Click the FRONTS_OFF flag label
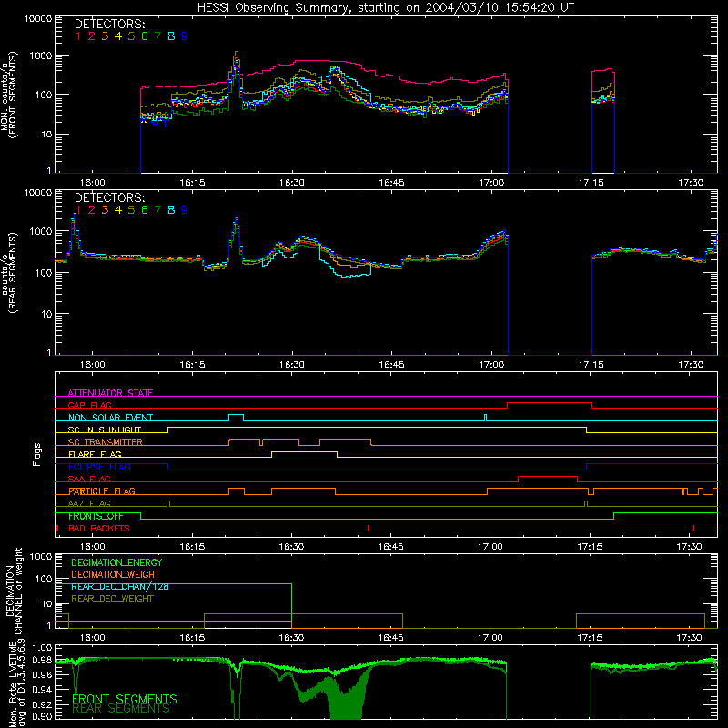728x728 pixels. [x=96, y=516]
